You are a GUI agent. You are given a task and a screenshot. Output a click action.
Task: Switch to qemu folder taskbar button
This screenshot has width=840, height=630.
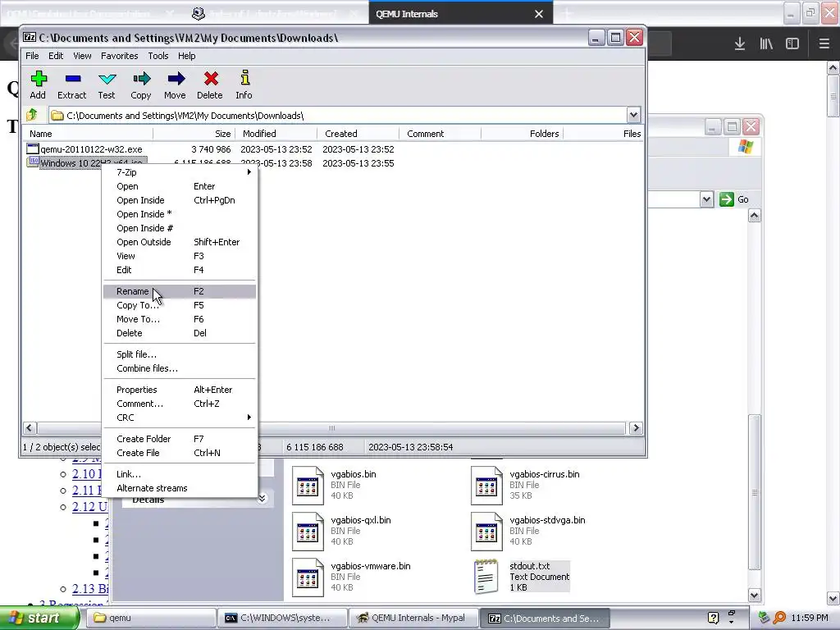tap(152, 618)
